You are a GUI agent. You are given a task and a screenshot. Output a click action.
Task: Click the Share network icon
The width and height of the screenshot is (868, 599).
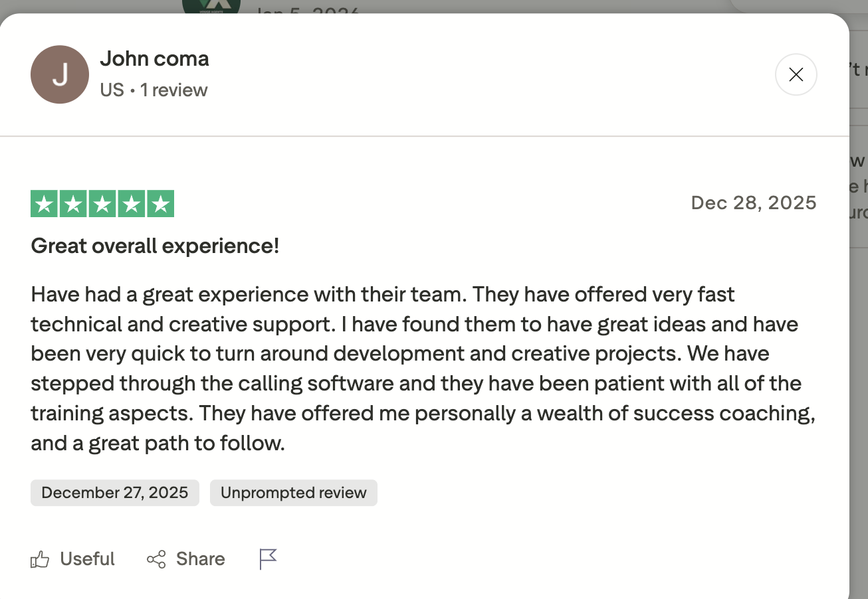click(156, 559)
